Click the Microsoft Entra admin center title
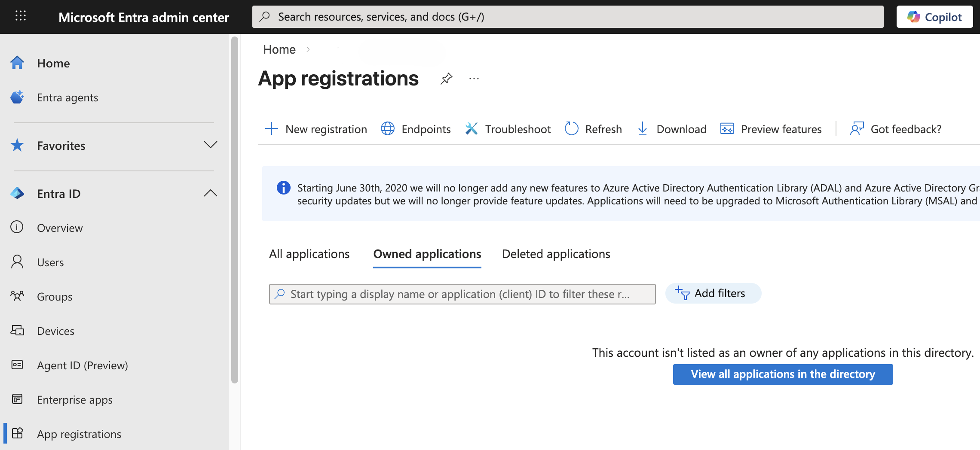 tap(144, 17)
